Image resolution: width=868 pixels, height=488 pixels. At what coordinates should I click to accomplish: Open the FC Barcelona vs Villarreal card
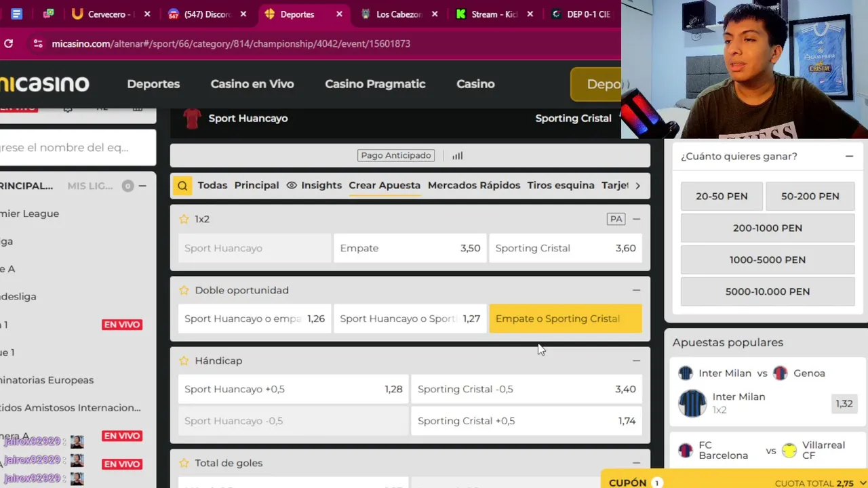[x=768, y=450]
